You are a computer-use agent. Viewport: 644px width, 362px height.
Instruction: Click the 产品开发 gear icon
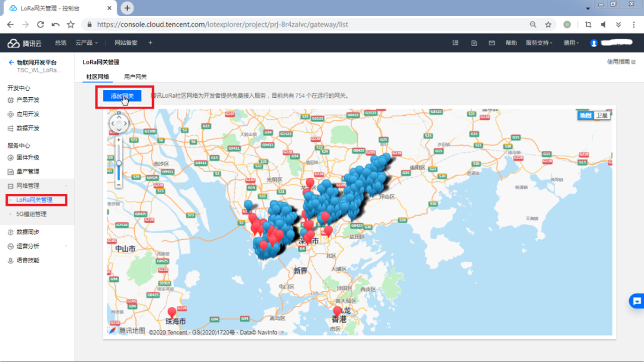click(x=11, y=100)
